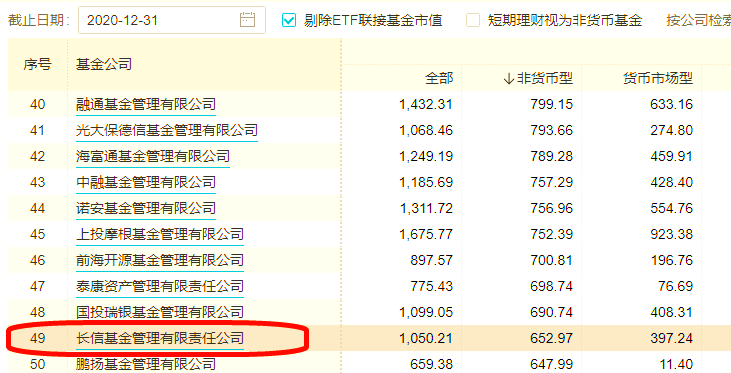Select money market value 633.16 cell
The image size is (731, 373).
click(671, 104)
